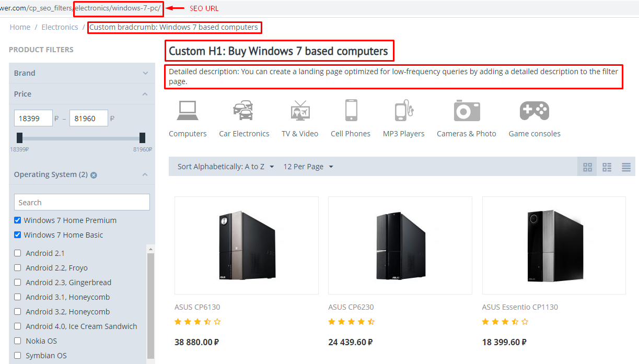639x364 pixels.
Task: Check the Symbian OS filter
Action: 17,356
